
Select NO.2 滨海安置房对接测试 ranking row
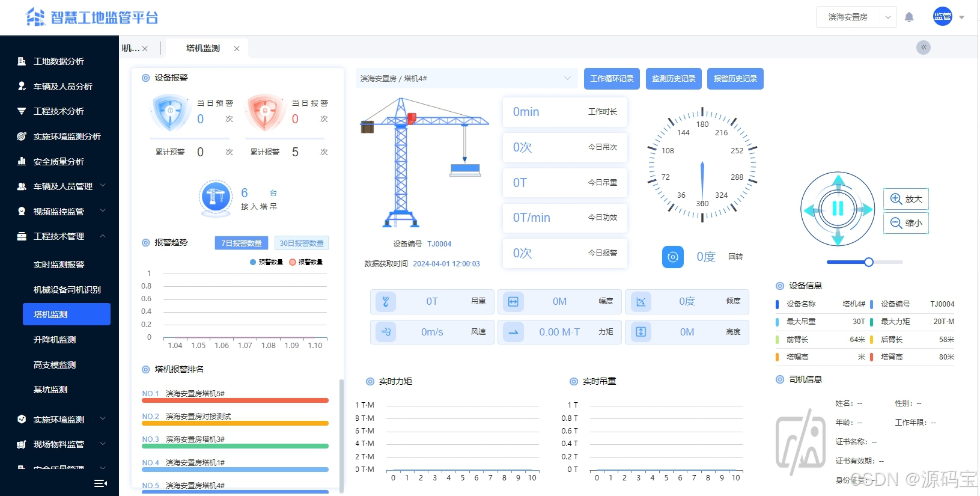coord(235,419)
